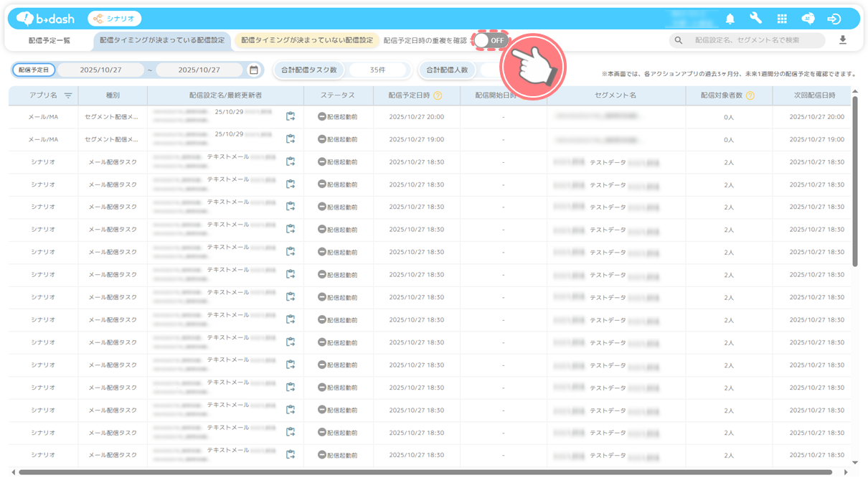Click the clipboard icon in the first row
Viewport: 868px width, 488px height.
click(x=291, y=117)
